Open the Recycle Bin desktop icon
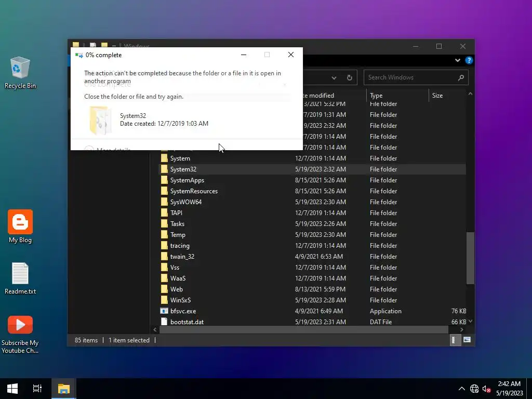532x399 pixels. [20, 72]
